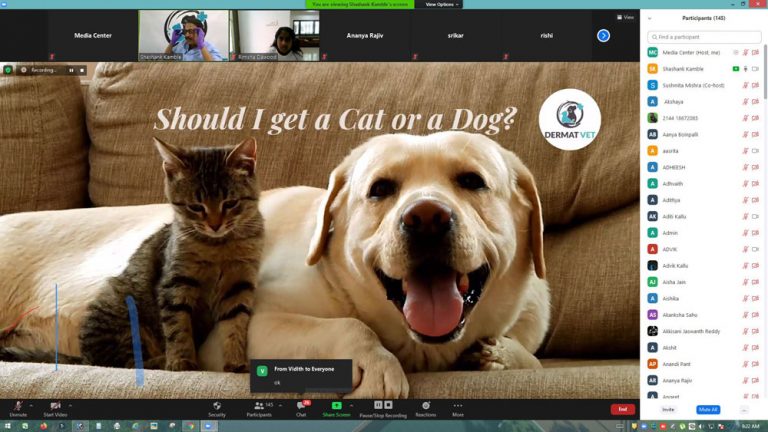768x432 pixels.
Task: Toggle the Participants panel from toolbar
Action: [x=259, y=408]
